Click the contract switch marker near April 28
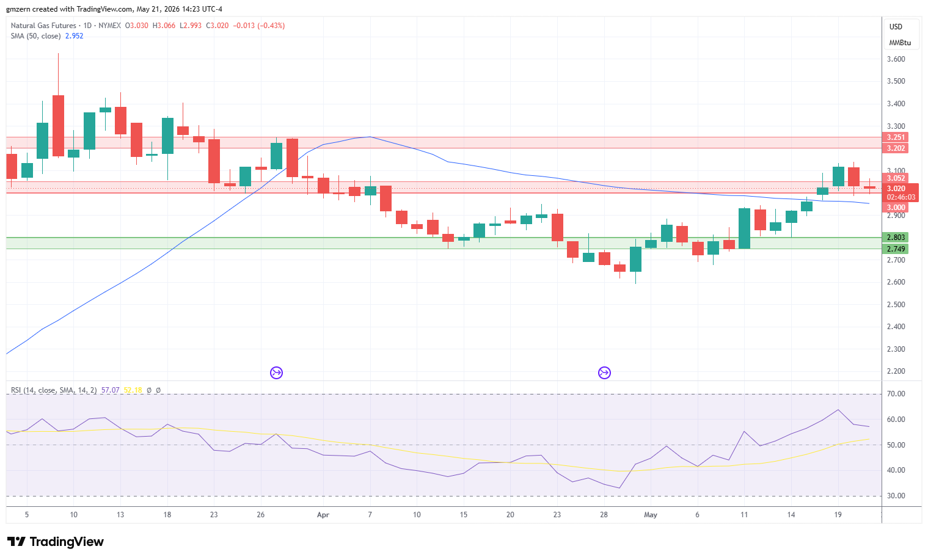The height and width of the screenshot is (560, 928). point(604,373)
